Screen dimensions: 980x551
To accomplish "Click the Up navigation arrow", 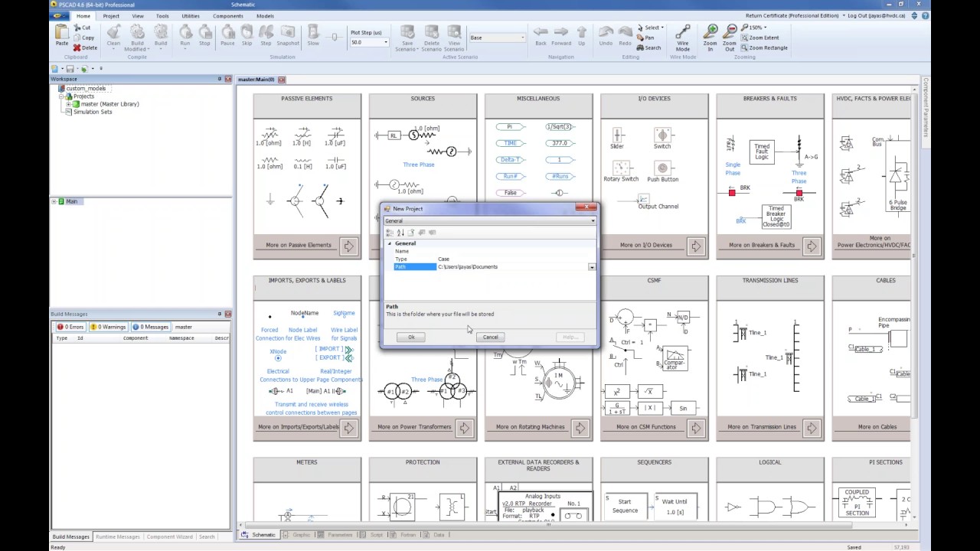I will [x=582, y=32].
